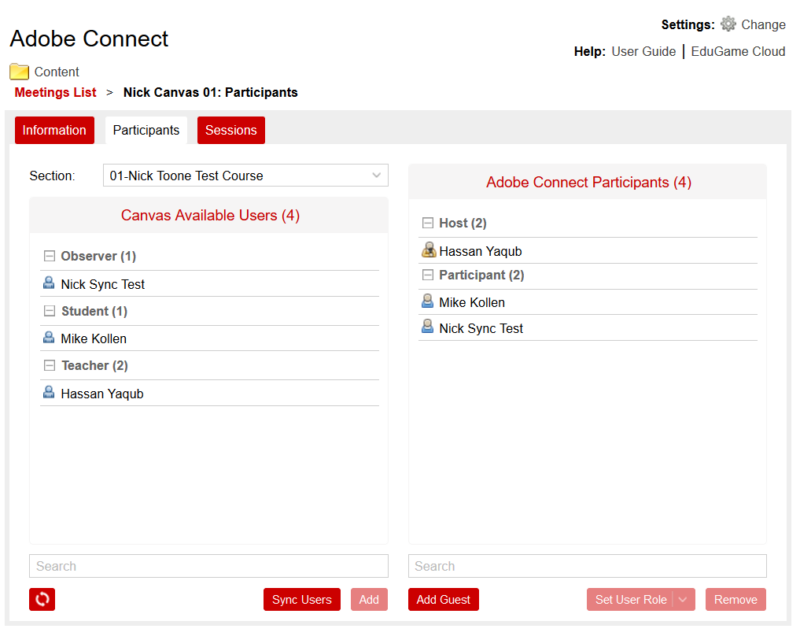Open the Sessions tab

tap(231, 130)
